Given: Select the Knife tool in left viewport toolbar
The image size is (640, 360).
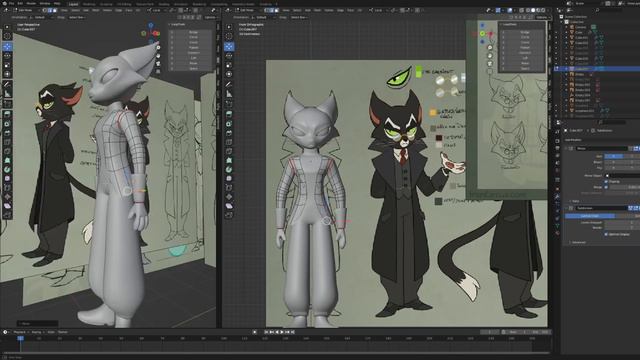Looking at the screenshot, I should tap(7, 151).
